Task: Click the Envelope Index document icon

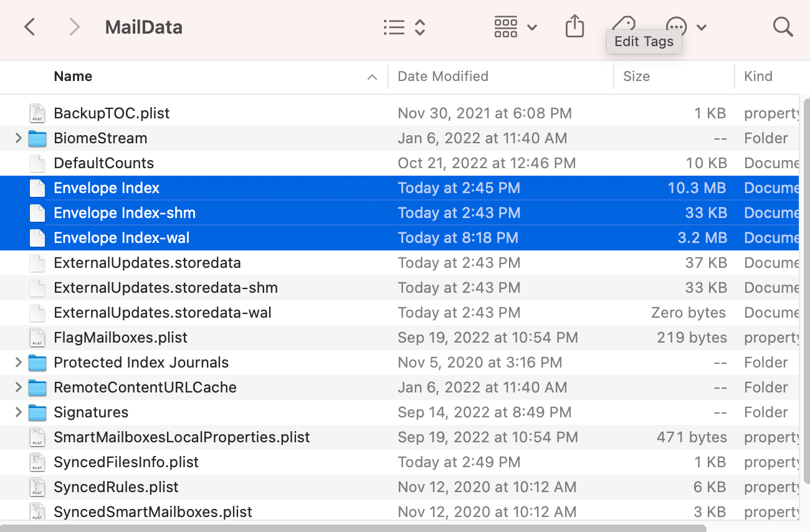Action: click(x=37, y=188)
